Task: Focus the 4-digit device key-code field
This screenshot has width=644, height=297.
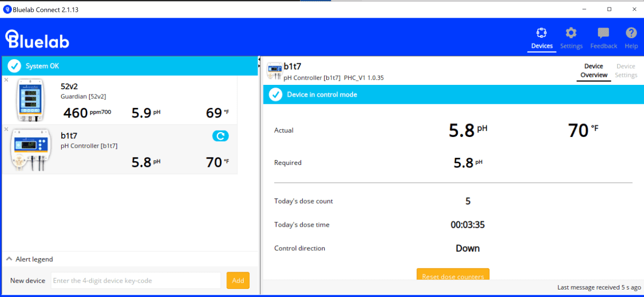Action: coord(136,280)
